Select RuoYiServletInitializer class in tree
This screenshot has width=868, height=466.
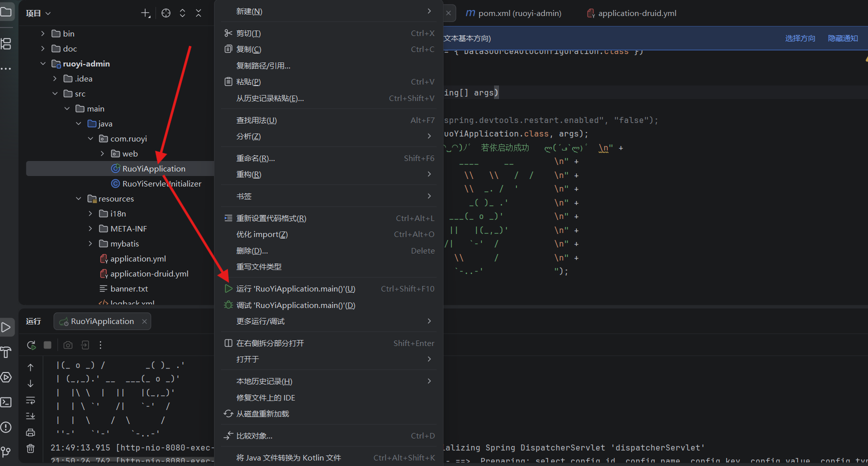pos(156,183)
